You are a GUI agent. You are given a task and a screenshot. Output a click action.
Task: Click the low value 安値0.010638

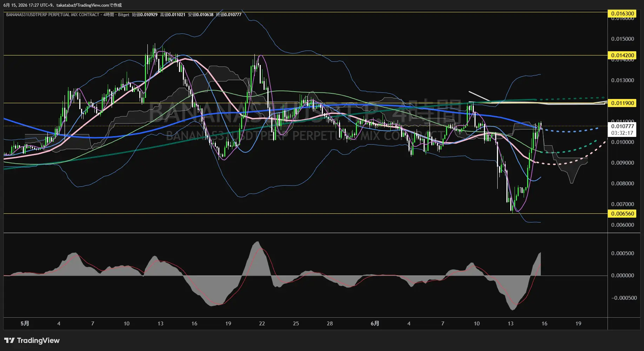[x=201, y=15]
